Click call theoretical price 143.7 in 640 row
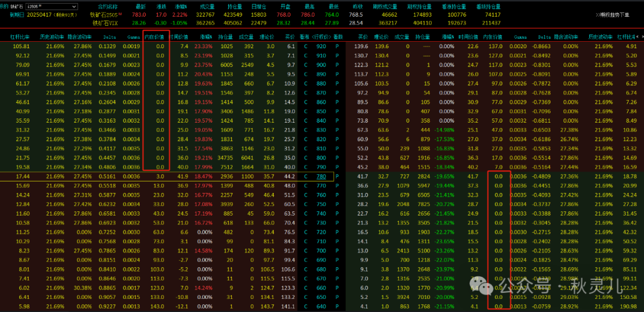This screenshot has height=312, width=644. tap(267, 306)
